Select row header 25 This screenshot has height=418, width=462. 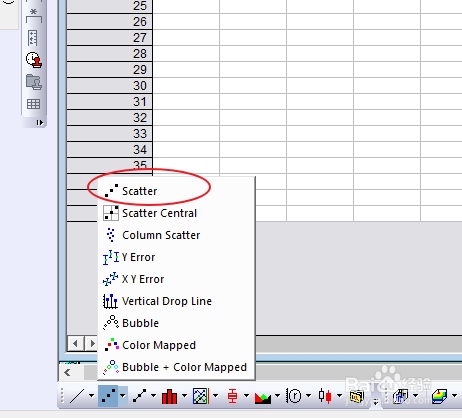click(x=109, y=6)
